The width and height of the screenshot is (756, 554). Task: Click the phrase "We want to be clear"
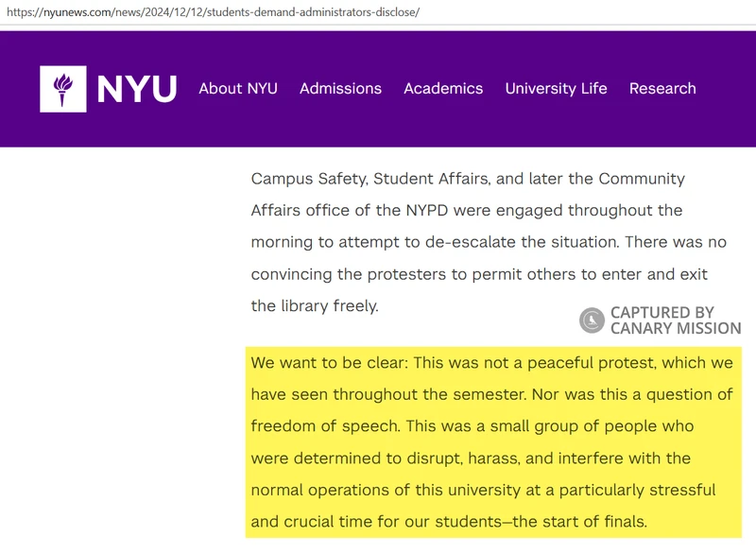[x=327, y=363]
